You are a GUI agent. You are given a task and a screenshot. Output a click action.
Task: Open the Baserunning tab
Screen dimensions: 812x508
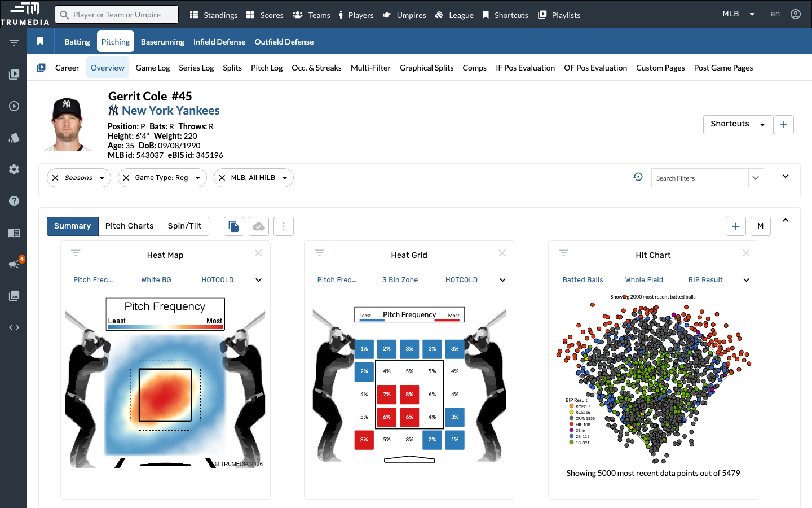(x=162, y=42)
